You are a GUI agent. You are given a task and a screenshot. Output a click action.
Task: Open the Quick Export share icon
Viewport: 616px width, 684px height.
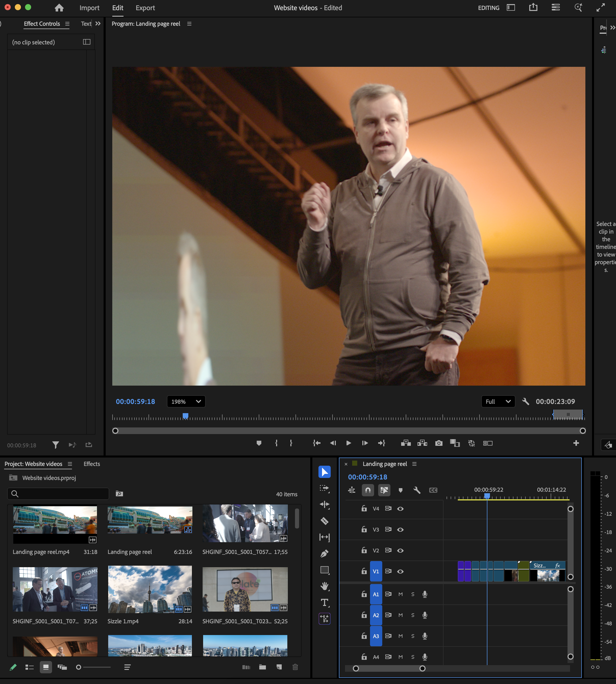point(533,7)
